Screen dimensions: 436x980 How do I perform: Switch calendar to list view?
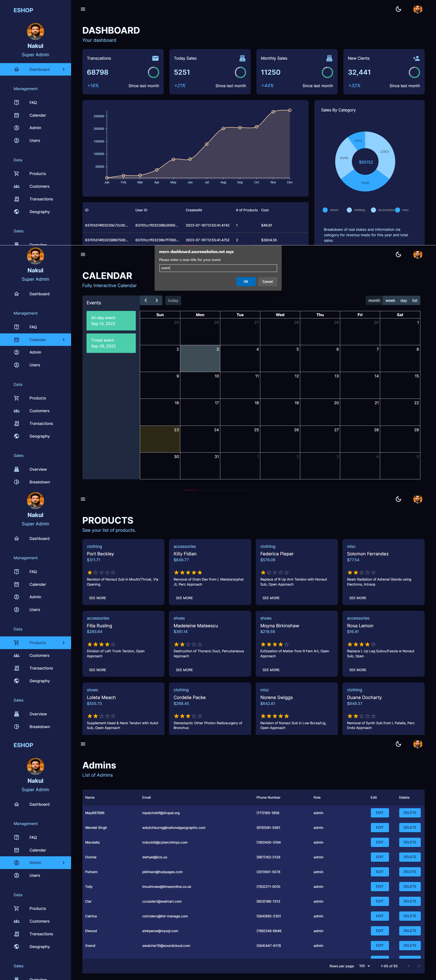[415, 300]
